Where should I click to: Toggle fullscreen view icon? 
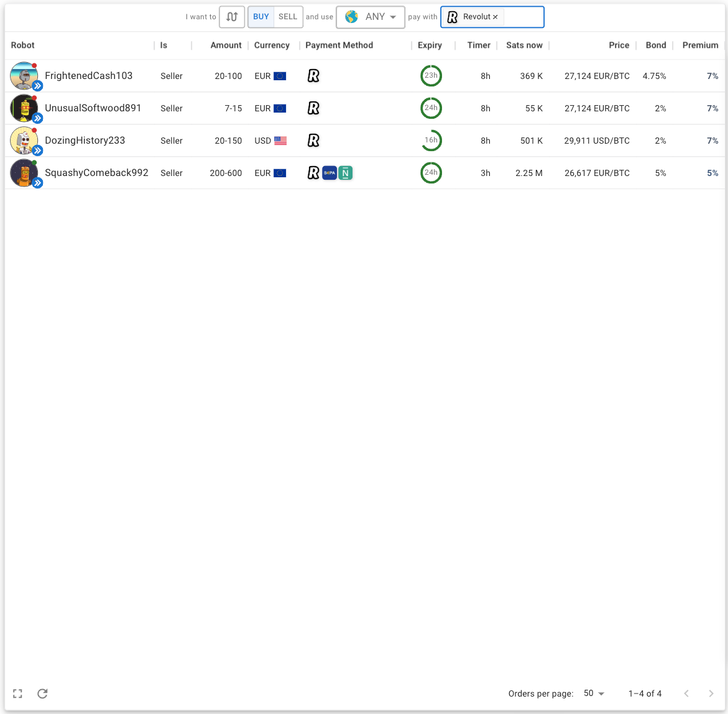(x=17, y=693)
